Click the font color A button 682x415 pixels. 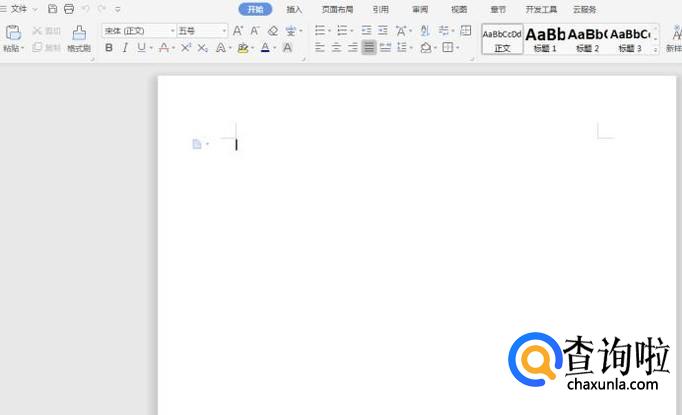(265, 48)
